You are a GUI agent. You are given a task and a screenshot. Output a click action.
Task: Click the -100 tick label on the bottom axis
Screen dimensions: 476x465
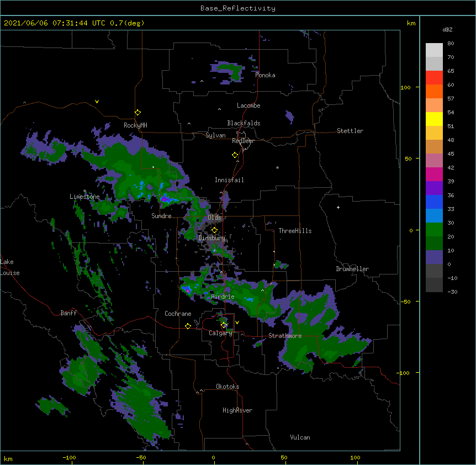point(69,457)
